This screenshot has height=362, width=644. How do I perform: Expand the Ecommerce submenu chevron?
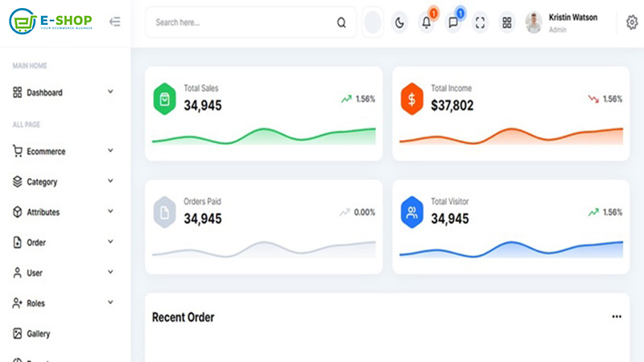(110, 151)
